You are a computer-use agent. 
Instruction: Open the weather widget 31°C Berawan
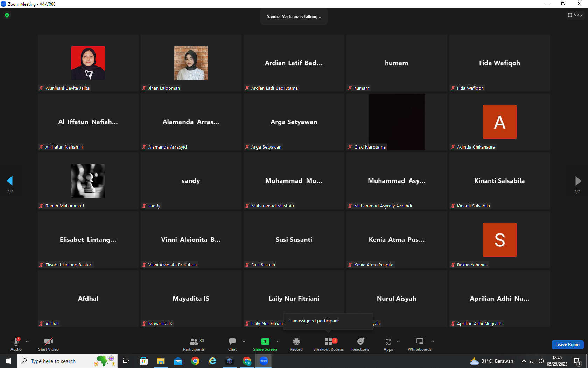[492, 361]
